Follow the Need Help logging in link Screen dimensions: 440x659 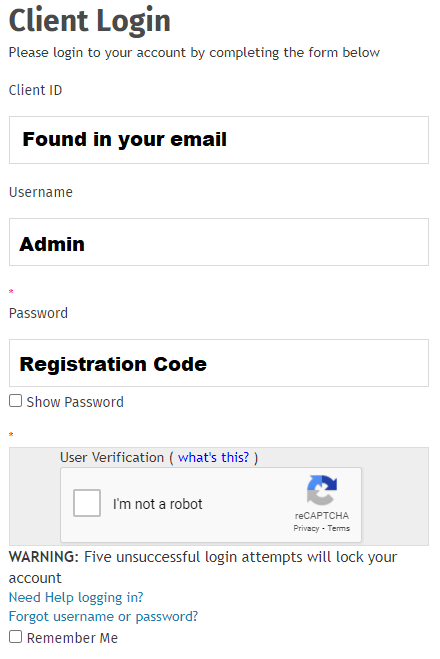(x=76, y=597)
